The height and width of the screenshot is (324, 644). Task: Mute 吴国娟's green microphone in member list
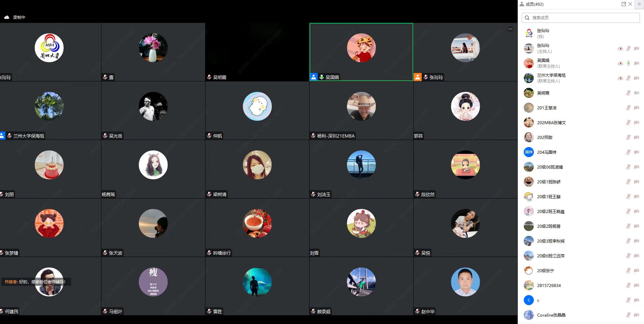pyautogui.click(x=628, y=64)
